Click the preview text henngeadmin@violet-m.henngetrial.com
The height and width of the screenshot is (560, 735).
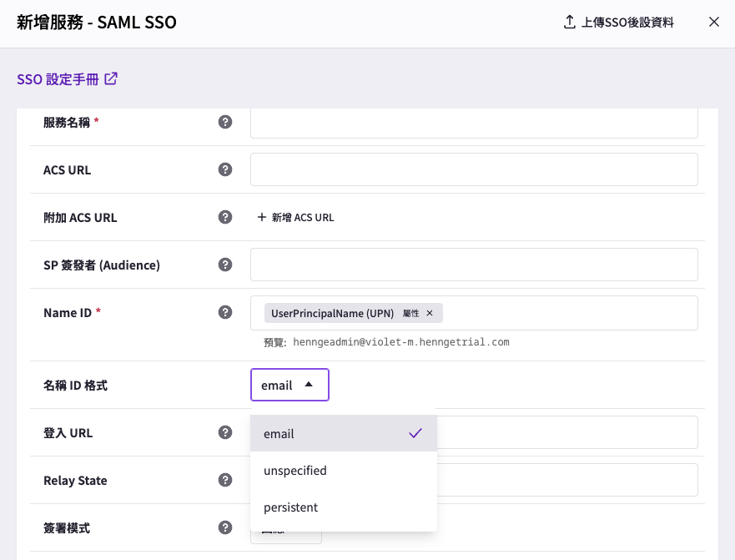tap(401, 342)
